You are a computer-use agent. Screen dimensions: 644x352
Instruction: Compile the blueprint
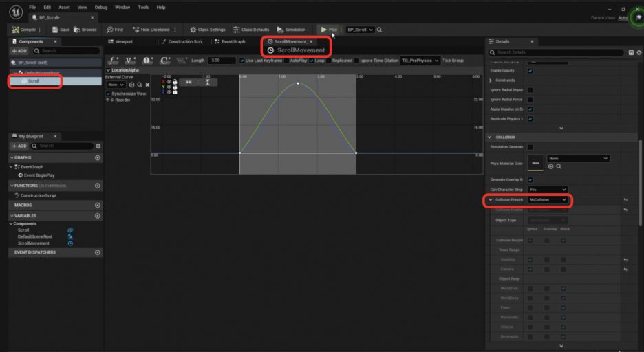point(24,30)
